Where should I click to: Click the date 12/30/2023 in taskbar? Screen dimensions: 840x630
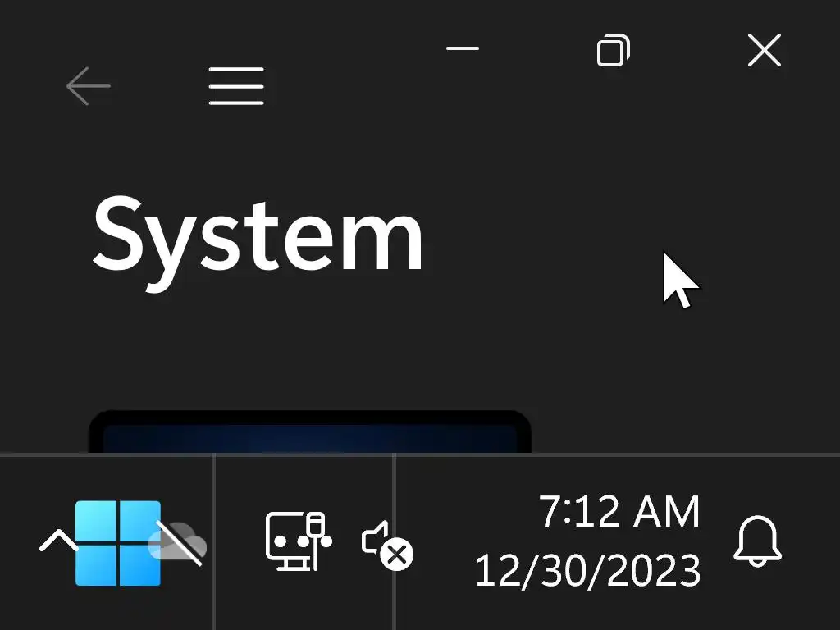click(x=587, y=570)
